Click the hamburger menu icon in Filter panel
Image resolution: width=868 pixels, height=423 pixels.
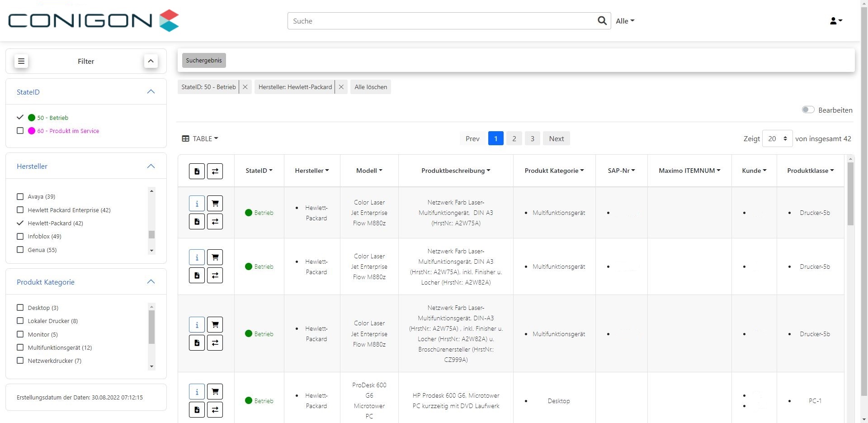tap(21, 61)
